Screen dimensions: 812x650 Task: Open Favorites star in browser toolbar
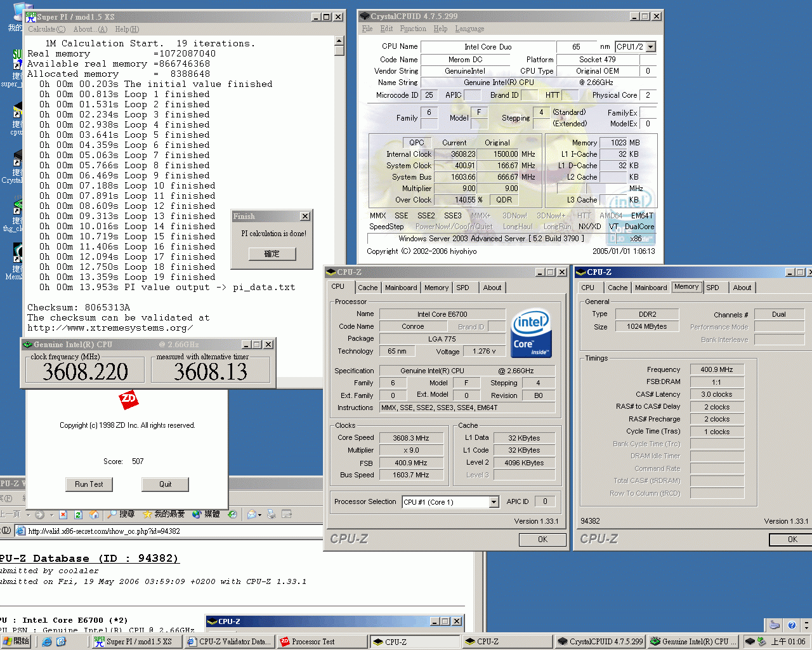163,514
